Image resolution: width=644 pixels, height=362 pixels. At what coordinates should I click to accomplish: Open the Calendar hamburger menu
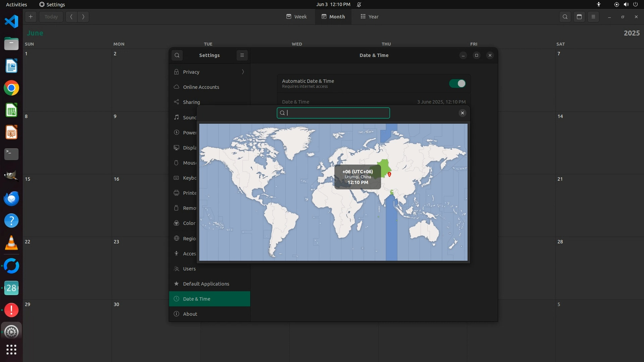593,17
